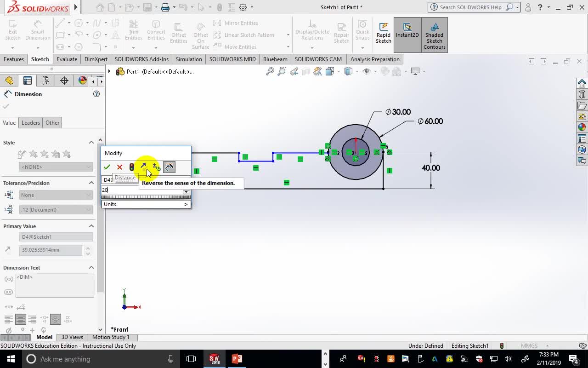Open the DisplayManager color ball tab
588x368 pixels.
(x=83, y=81)
